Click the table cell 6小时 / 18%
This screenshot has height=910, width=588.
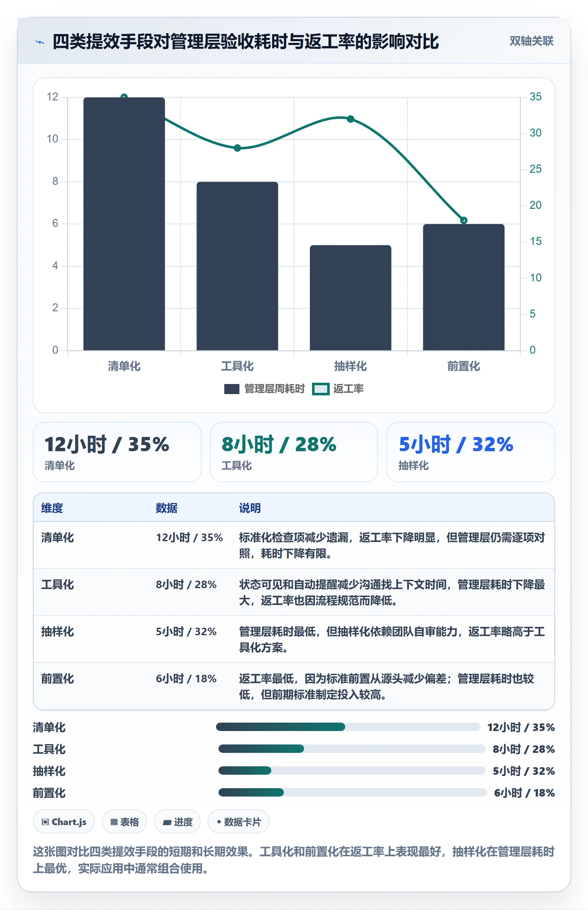pyautogui.click(x=186, y=679)
